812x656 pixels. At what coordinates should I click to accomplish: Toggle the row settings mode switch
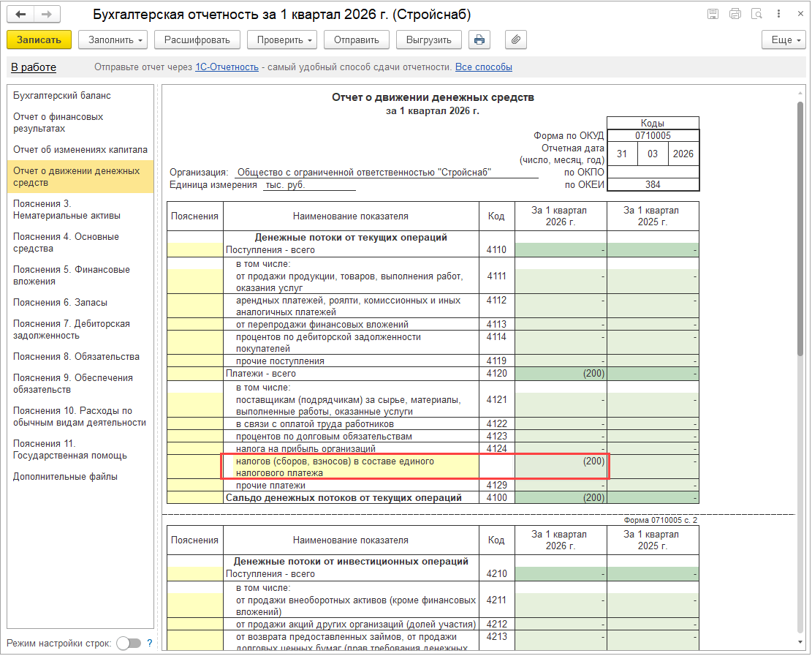tap(129, 644)
